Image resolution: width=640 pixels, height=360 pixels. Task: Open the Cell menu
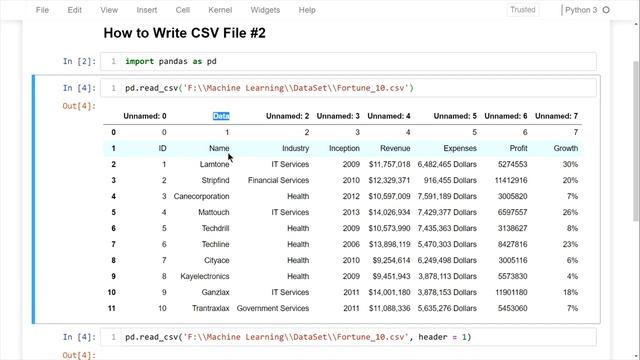(182, 10)
